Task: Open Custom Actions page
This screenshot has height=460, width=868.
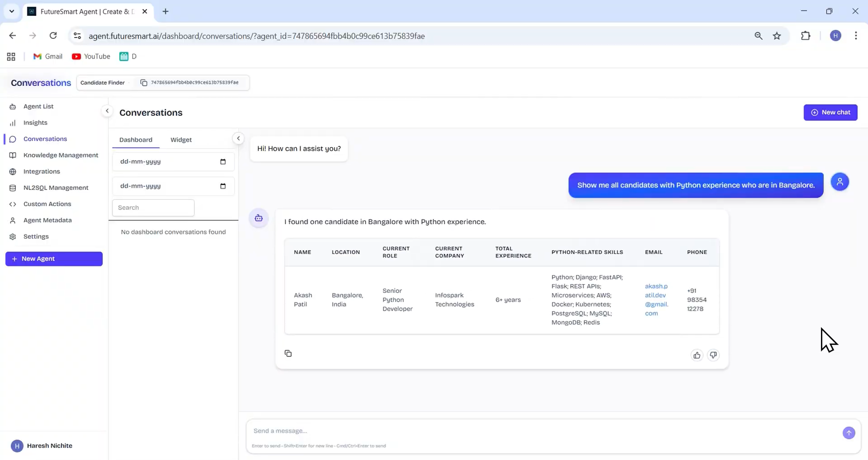Action: (47, 204)
